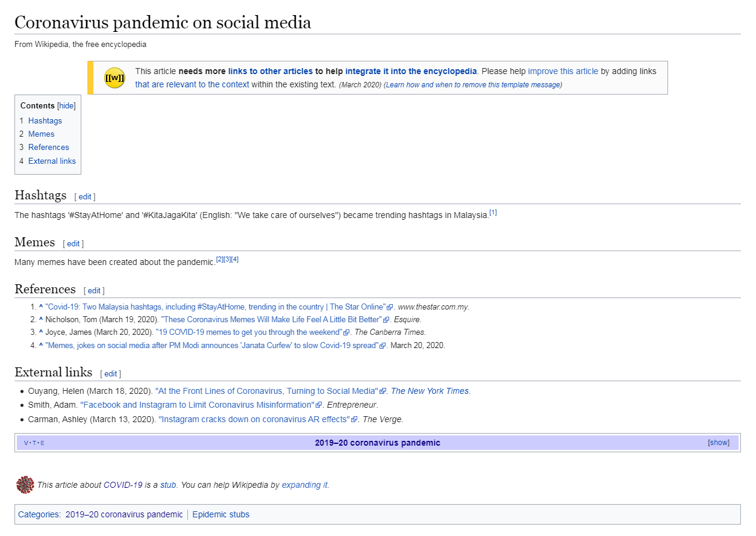Click 'From Wikipedia, the free encyclopedia' tagline
Viewport: 756px width, 536px height.
pos(80,45)
